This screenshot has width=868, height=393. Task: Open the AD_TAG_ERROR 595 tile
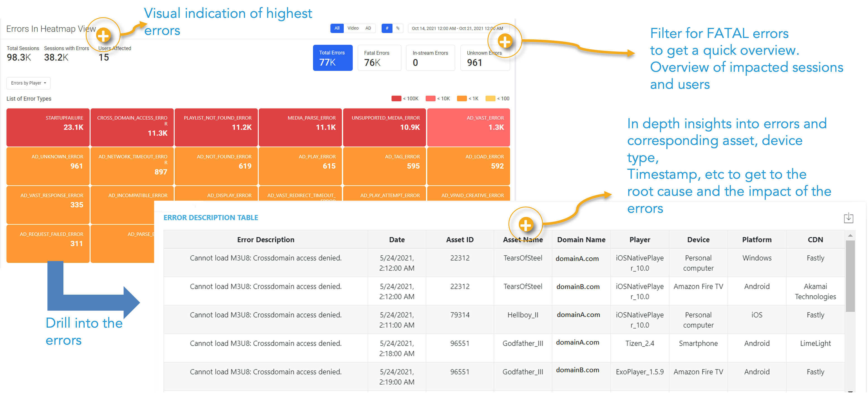(x=384, y=166)
